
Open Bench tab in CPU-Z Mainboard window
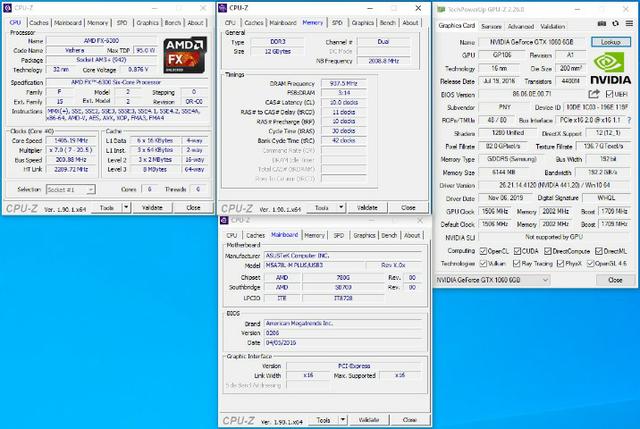(x=389, y=235)
